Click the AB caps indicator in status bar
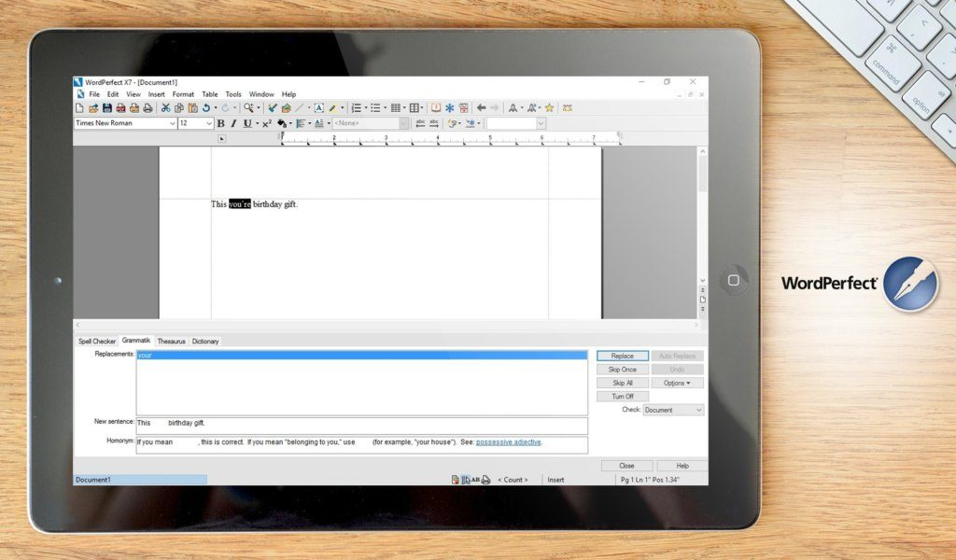This screenshot has height=560, width=956. (x=475, y=480)
